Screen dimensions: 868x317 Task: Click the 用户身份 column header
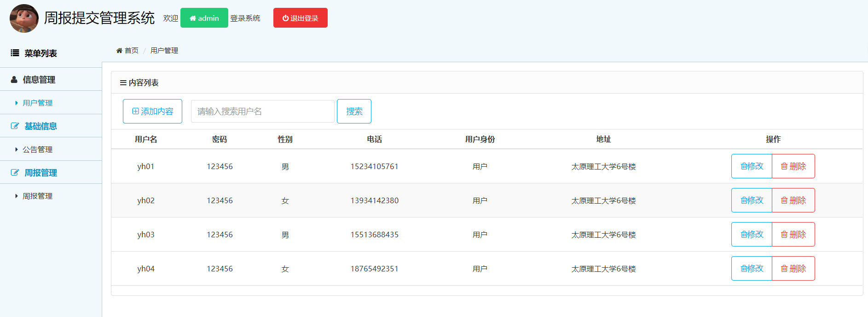coord(480,139)
